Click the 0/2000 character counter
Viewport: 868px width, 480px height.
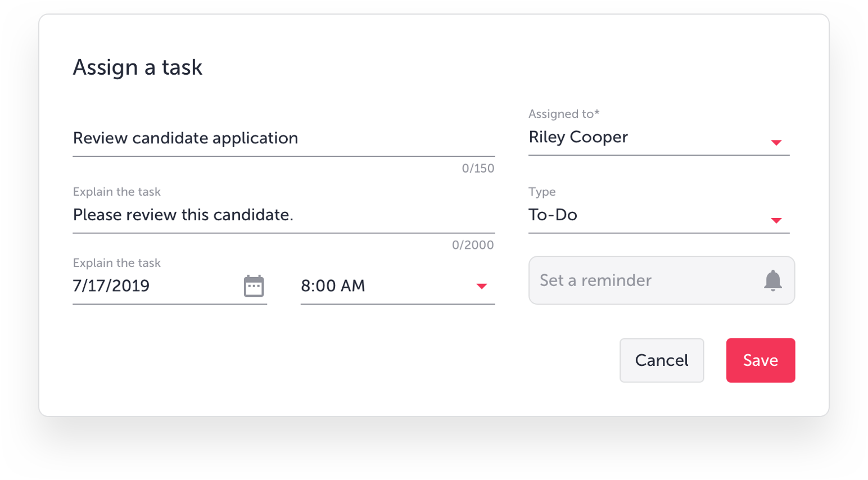(473, 245)
